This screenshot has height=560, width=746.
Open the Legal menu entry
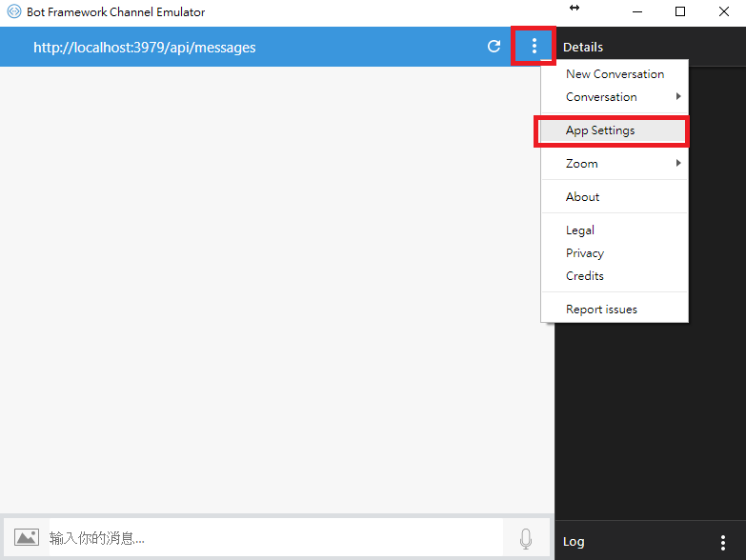tap(615, 230)
